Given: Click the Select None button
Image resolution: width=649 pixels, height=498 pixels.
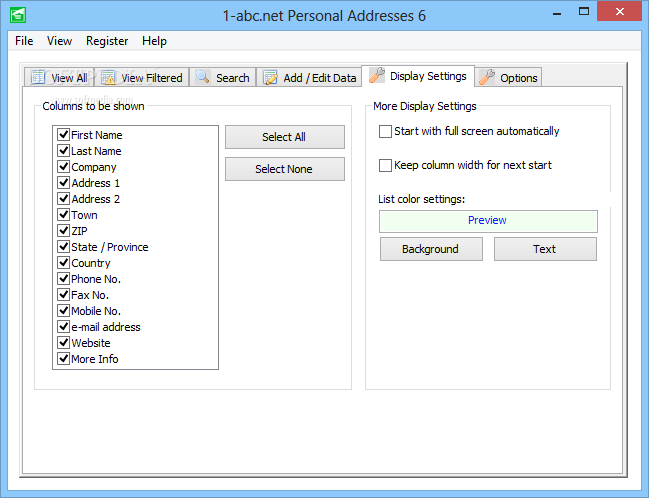Looking at the screenshot, I should 285,169.
